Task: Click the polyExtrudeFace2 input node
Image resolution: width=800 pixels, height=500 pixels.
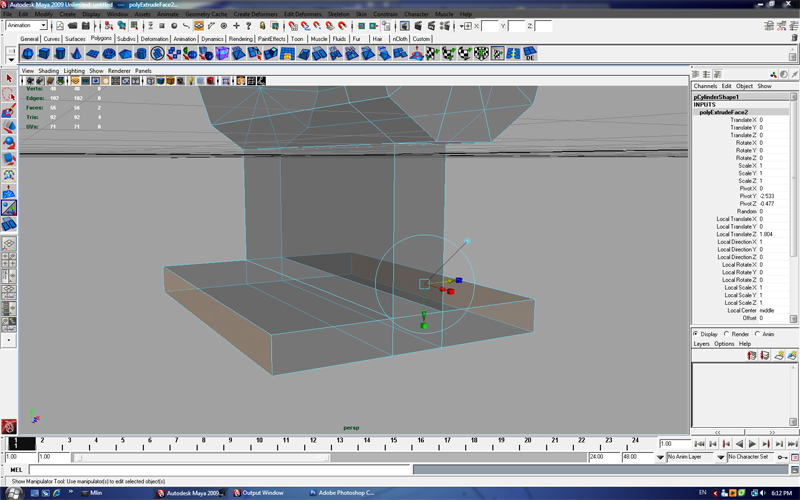Action: 724,112
